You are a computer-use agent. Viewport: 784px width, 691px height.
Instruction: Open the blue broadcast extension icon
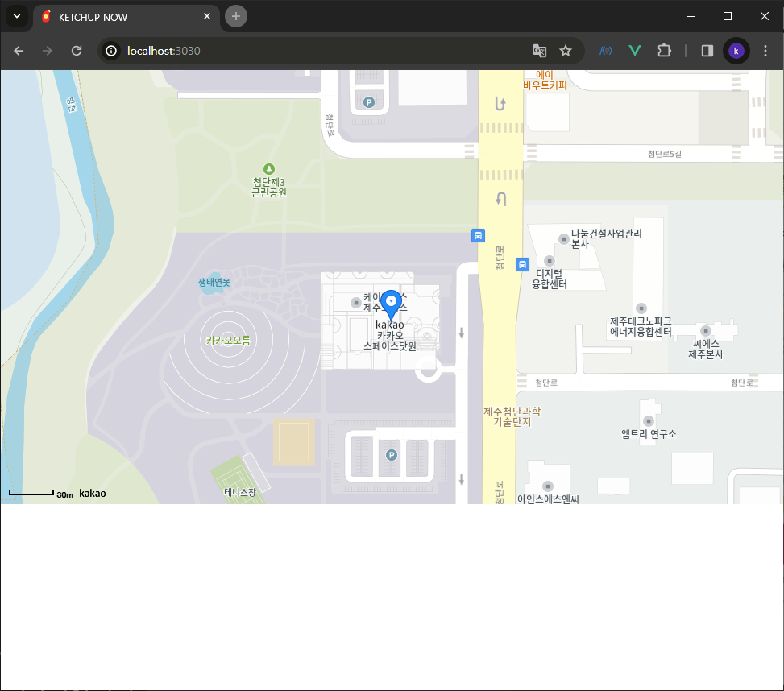[x=605, y=51]
